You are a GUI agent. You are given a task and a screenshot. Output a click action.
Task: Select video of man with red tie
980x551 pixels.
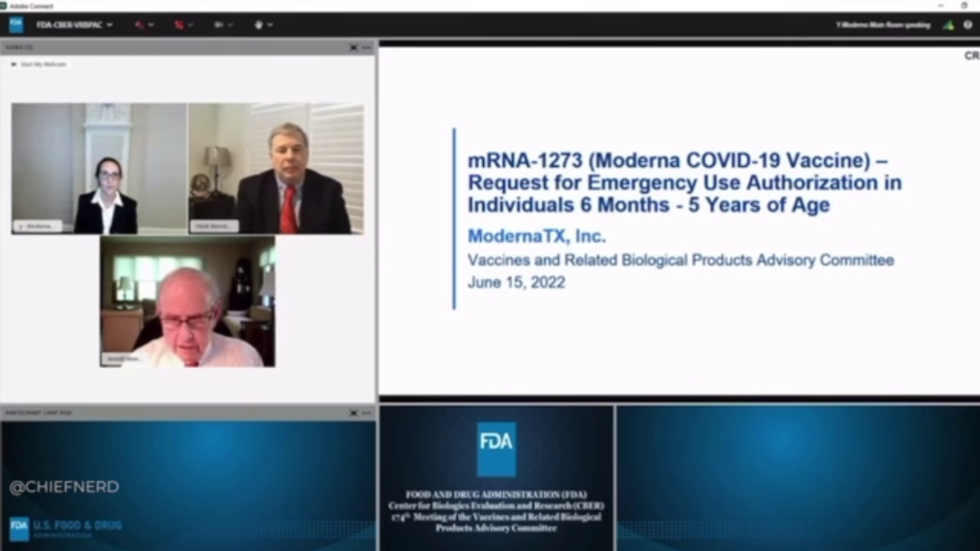(276, 168)
